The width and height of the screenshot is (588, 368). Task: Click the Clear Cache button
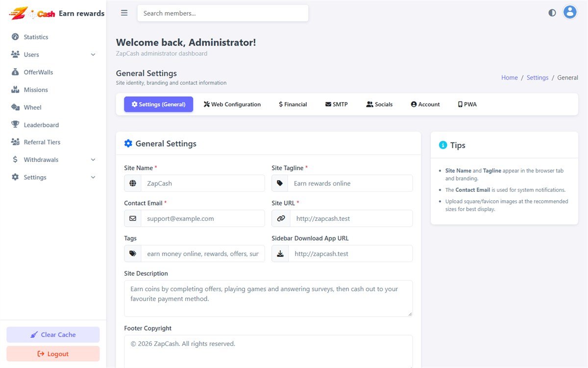tap(53, 335)
